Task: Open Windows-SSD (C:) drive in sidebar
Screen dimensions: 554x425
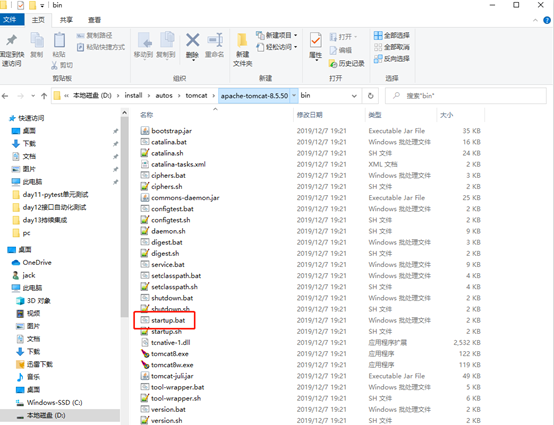Action: (x=54, y=402)
